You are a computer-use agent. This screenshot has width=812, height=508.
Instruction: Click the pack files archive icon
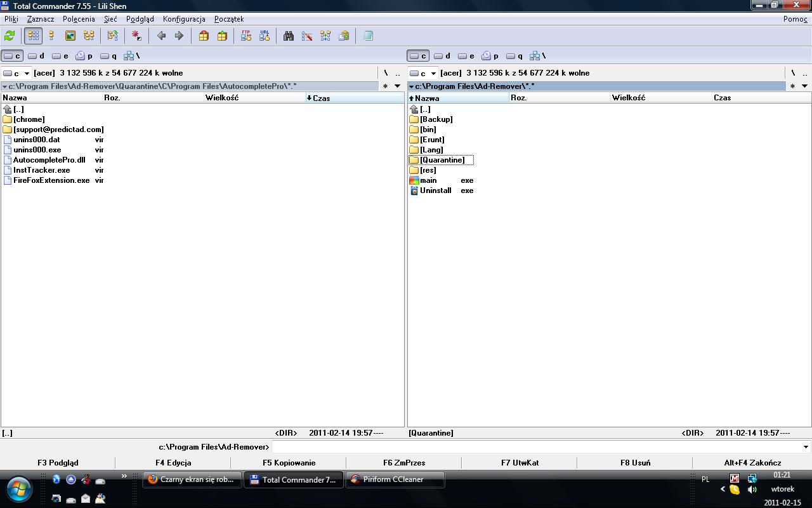tap(204, 36)
